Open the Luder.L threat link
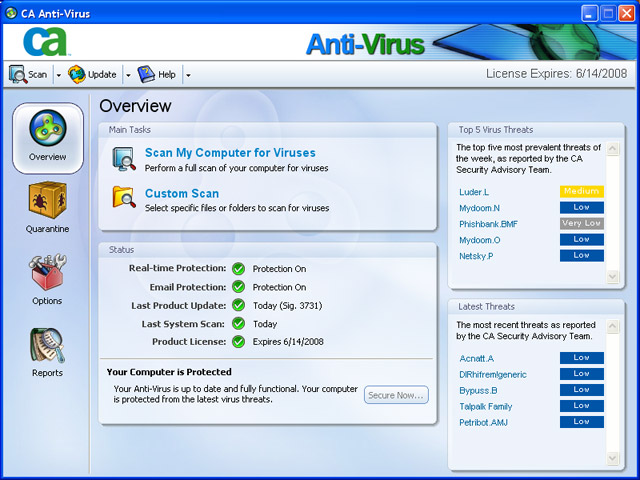 [x=474, y=192]
